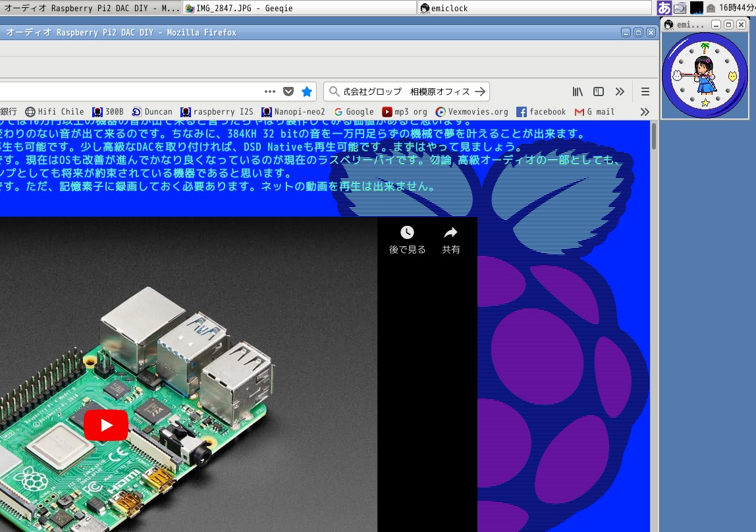
Task: Toggle the blue bookmark star
Action: point(307,92)
